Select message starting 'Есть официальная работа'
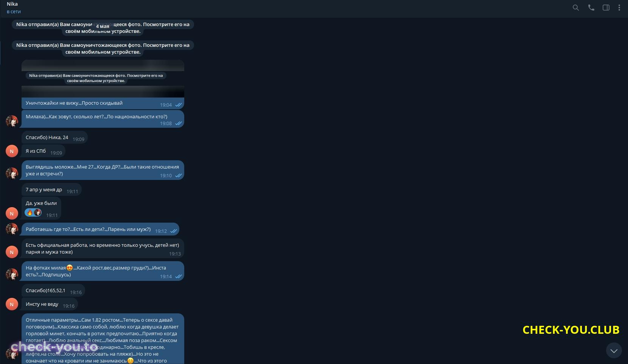 point(103,249)
